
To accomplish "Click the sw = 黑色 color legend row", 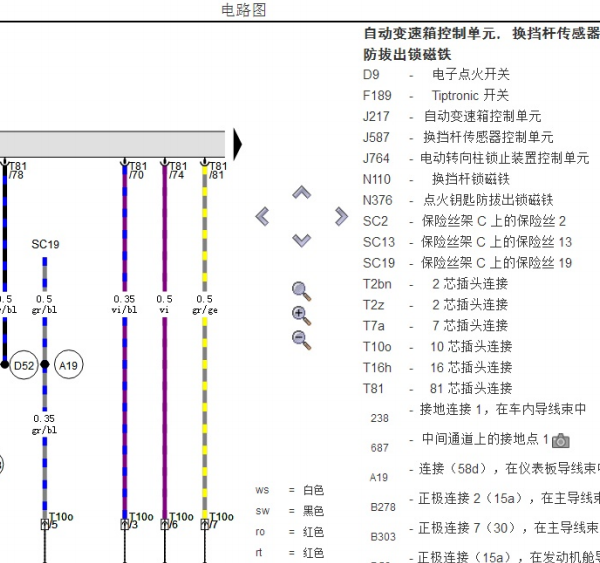I will (289, 511).
